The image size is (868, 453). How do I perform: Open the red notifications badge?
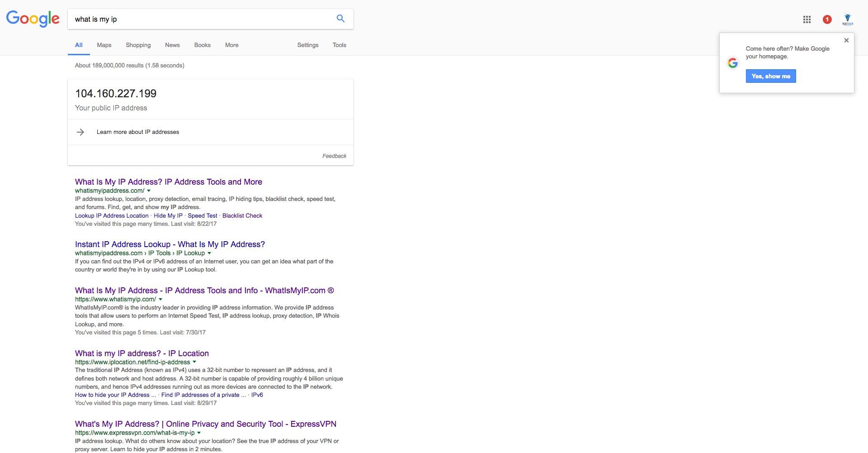click(827, 19)
